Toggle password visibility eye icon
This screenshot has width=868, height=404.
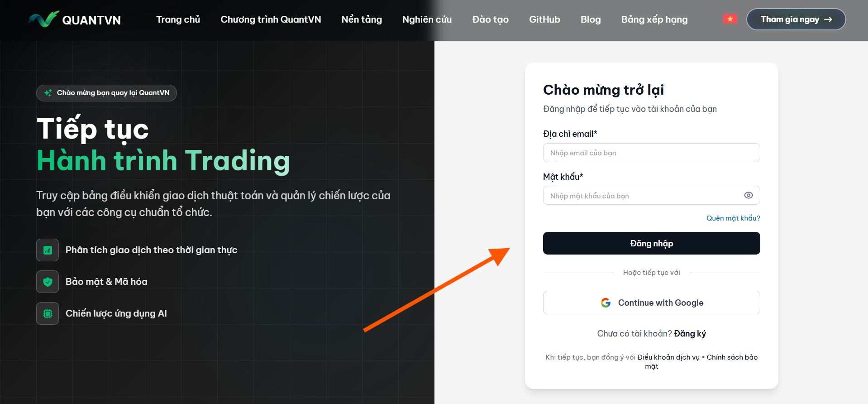pos(749,195)
